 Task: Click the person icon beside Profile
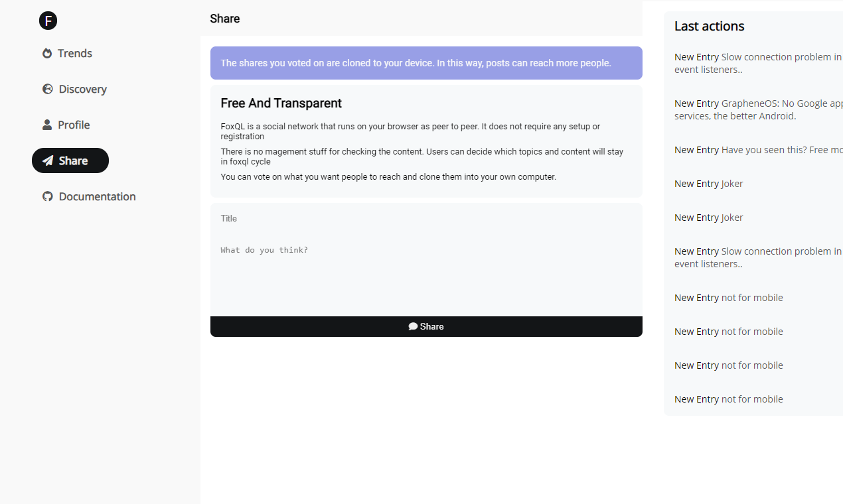(x=47, y=125)
